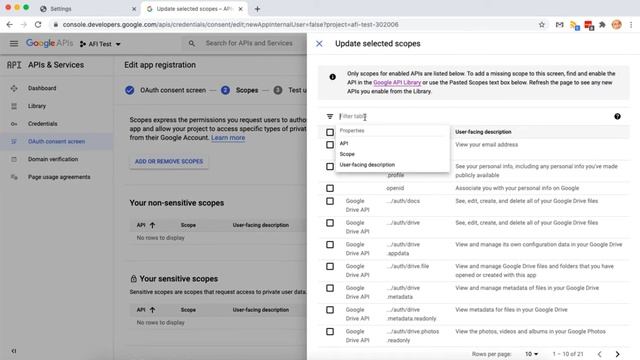The height and width of the screenshot is (360, 640).
Task: Go back in the browser
Action: [x=9, y=24]
